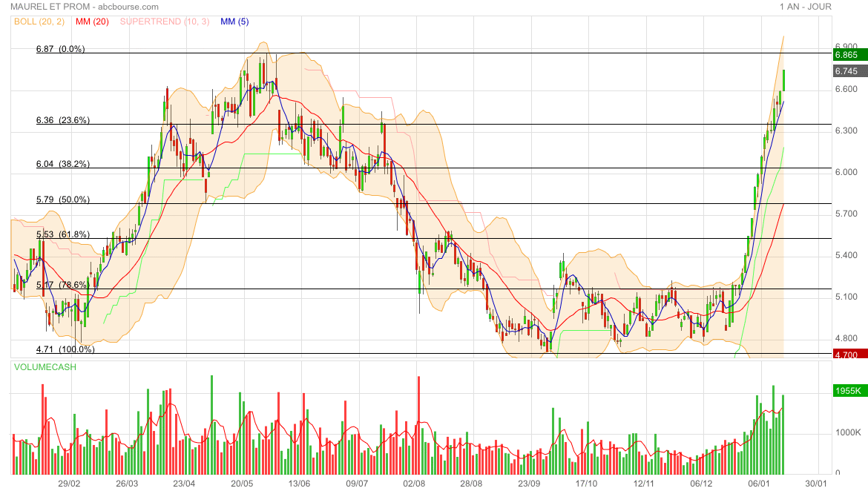Click the 06/12 date on the time axis
868x491 pixels.
701,484
